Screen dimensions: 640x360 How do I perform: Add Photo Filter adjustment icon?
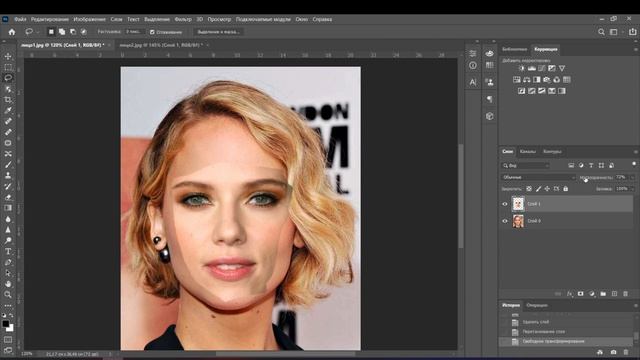[547, 80]
